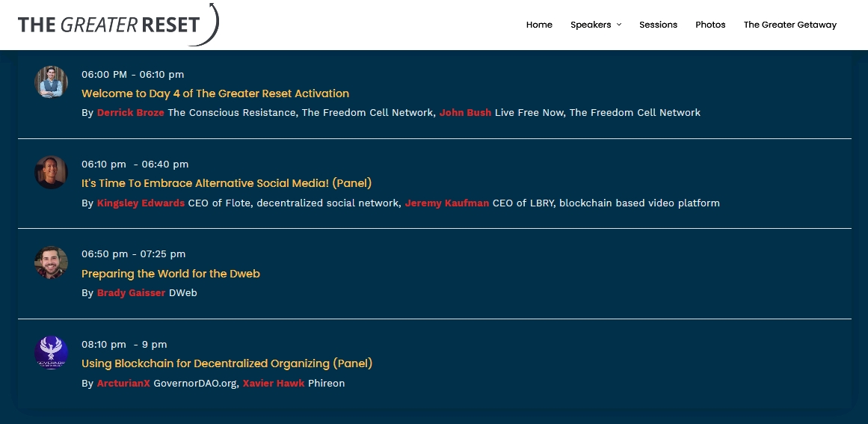Click the 'DWeb' affiliation after Brady Gaisser
The width and height of the screenshot is (868, 424).
(183, 293)
